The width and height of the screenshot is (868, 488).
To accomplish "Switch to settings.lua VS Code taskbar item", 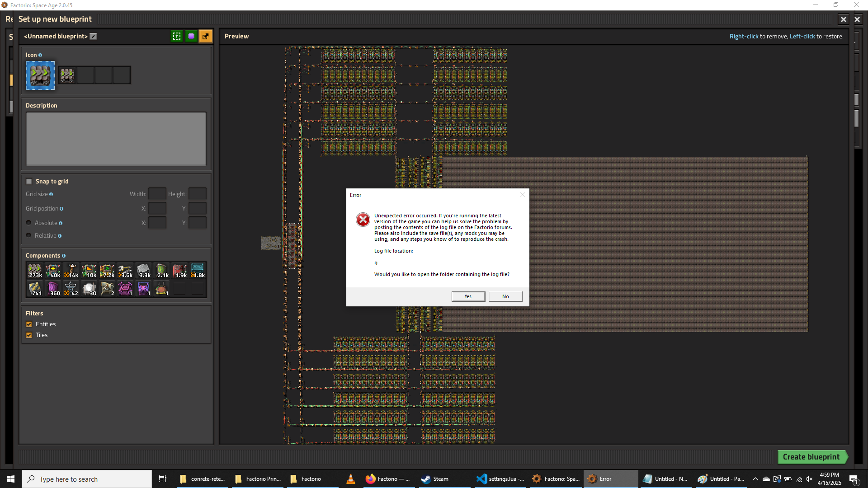I will (x=500, y=479).
